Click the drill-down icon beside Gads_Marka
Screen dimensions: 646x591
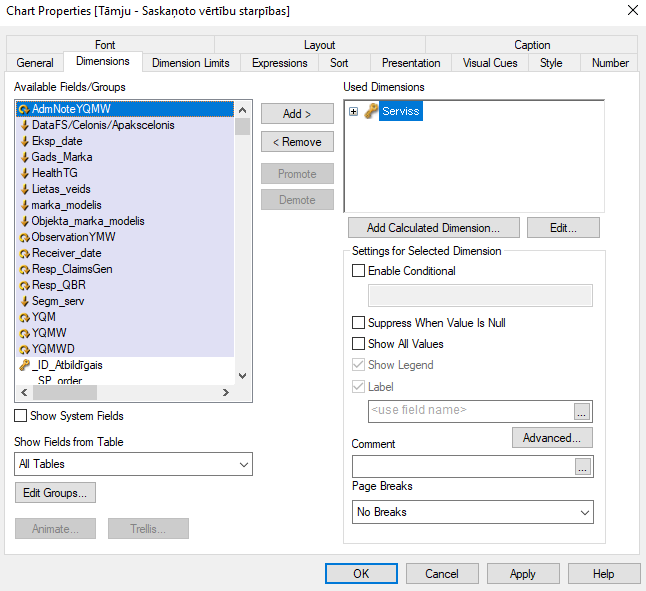(x=25, y=157)
